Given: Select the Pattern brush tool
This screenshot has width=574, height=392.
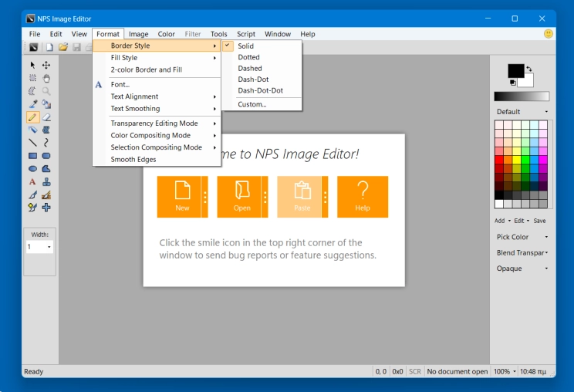Looking at the screenshot, I should 46,194.
